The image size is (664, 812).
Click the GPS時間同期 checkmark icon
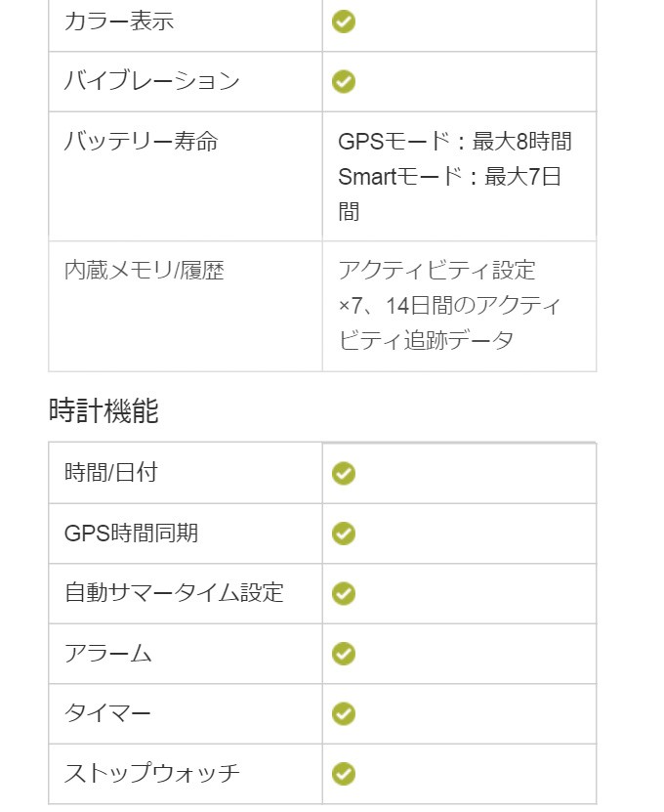(344, 534)
